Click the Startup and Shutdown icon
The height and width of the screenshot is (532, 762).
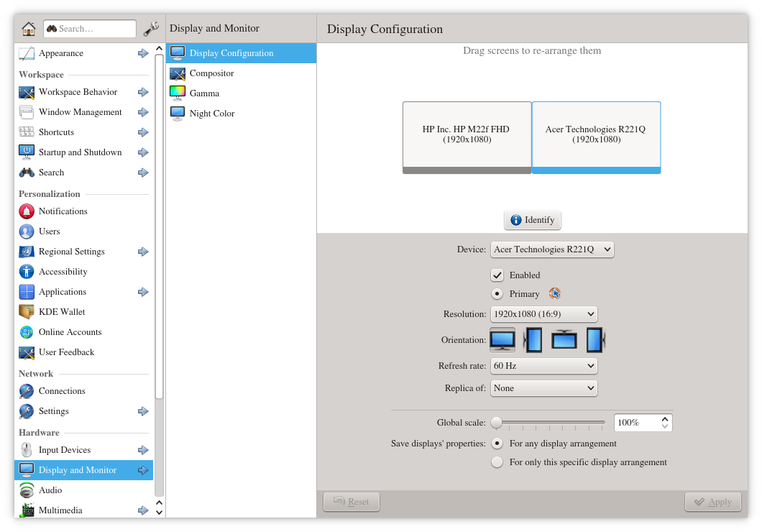coord(27,152)
